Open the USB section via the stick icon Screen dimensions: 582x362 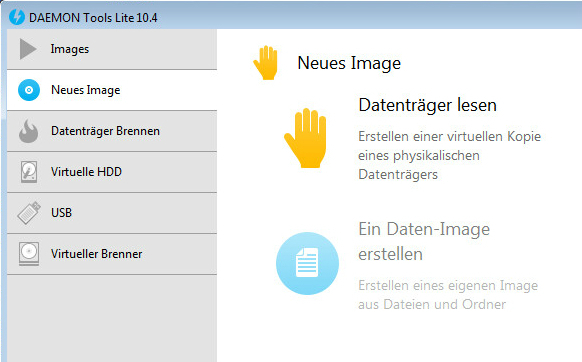[29, 213]
